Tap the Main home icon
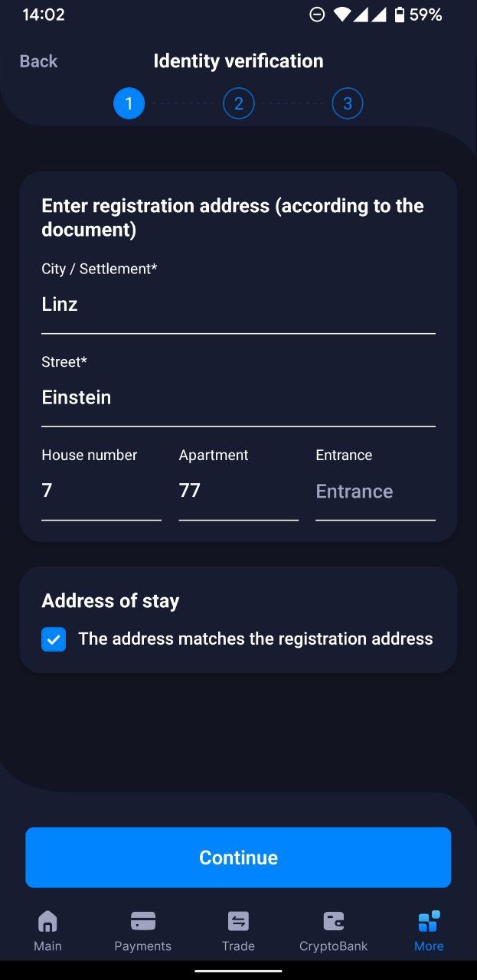The width and height of the screenshot is (477, 980). click(x=47, y=921)
